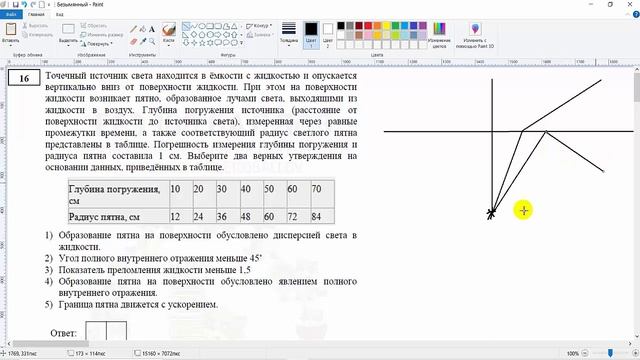Expand the shapes gallery with the more arrow
Viewport: 640px width, 360px height.
coord(241,42)
